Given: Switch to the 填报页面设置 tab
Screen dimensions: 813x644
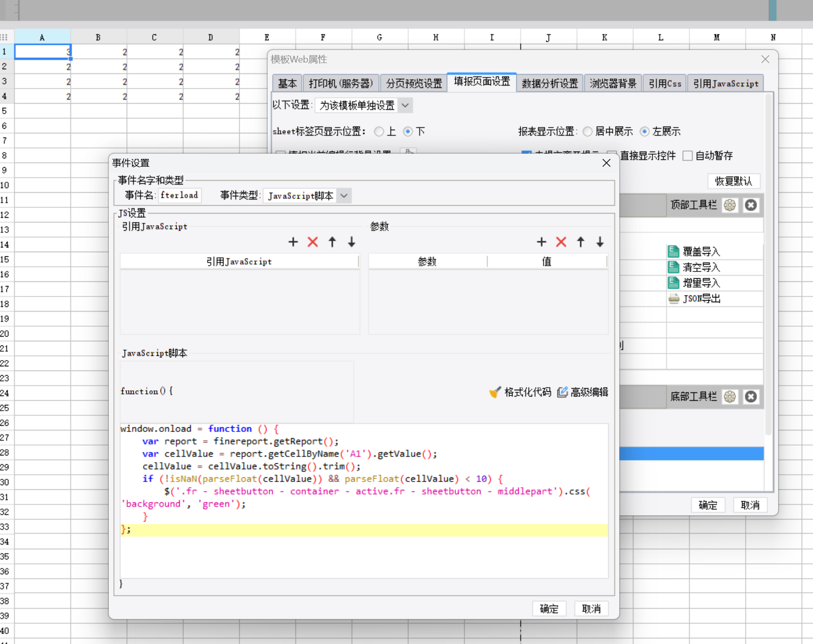Looking at the screenshot, I should pyautogui.click(x=482, y=82).
